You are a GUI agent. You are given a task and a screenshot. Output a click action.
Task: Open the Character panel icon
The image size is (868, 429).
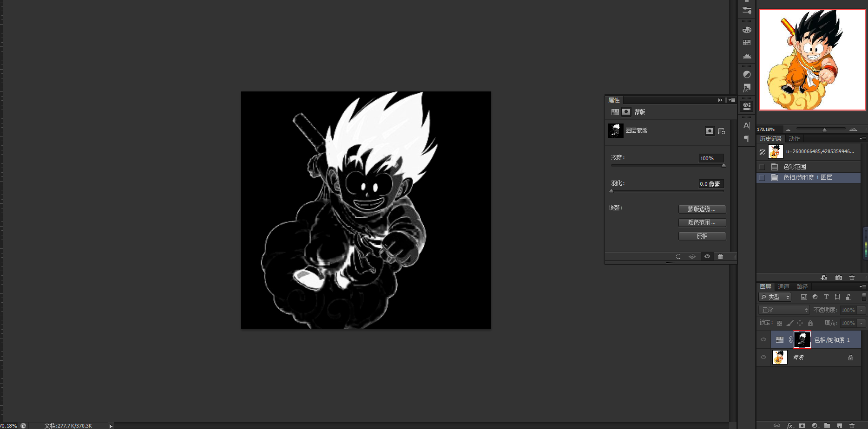click(x=747, y=125)
